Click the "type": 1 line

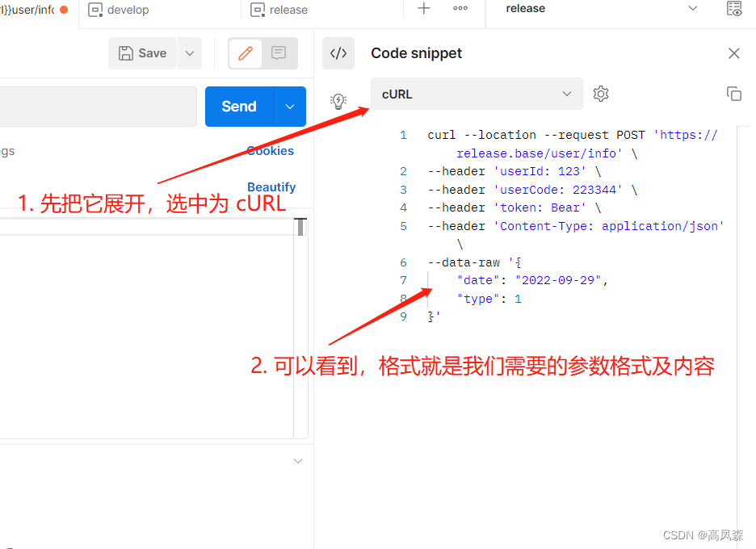489,299
